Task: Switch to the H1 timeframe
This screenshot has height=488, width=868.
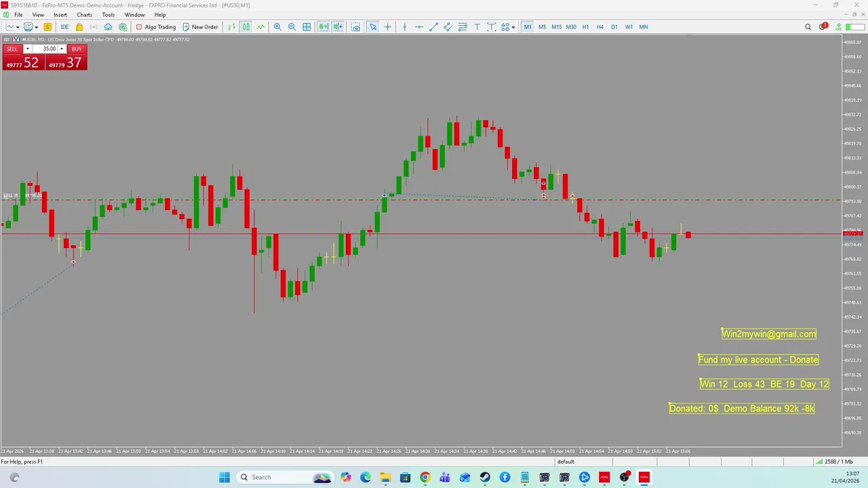Action: click(x=585, y=27)
